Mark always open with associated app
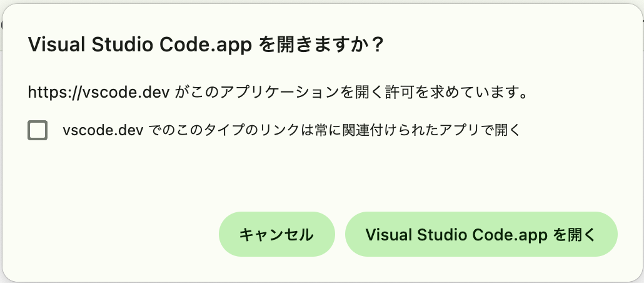Viewport: 644px width, 283px height. (x=38, y=130)
